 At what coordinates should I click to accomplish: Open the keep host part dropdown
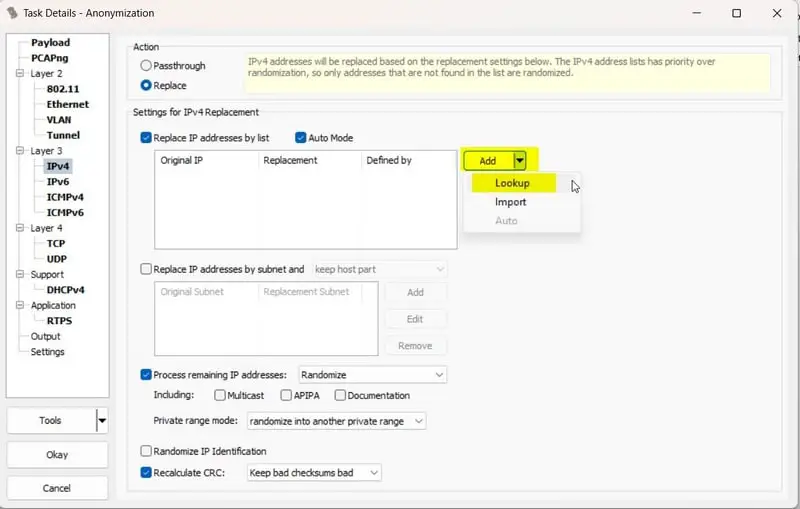click(380, 269)
